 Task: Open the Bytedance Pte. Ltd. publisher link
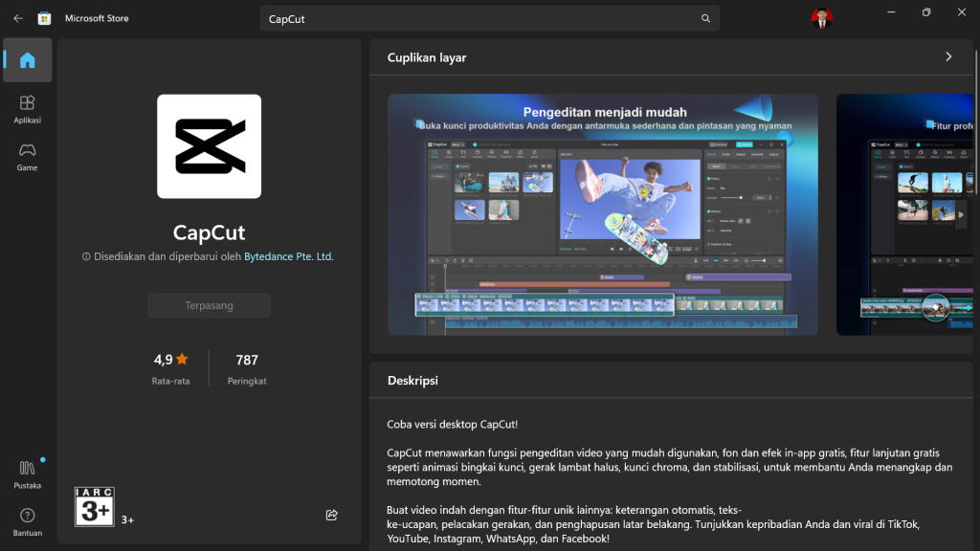[288, 256]
